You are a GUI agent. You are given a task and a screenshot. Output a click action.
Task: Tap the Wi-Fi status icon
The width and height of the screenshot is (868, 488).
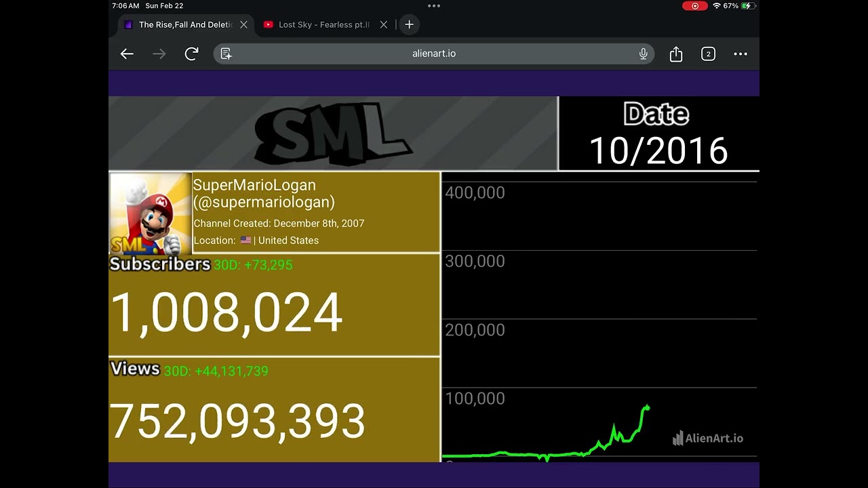coord(716,6)
